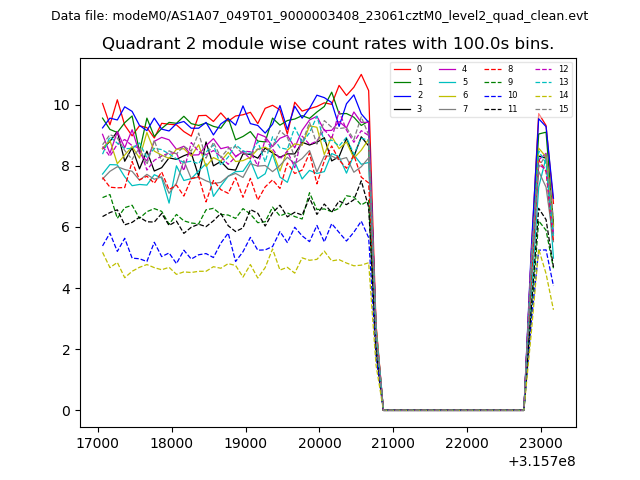The height and width of the screenshot is (480, 640).
Task: Pick the magenta solid legend line for module 4
Action: click(x=447, y=69)
